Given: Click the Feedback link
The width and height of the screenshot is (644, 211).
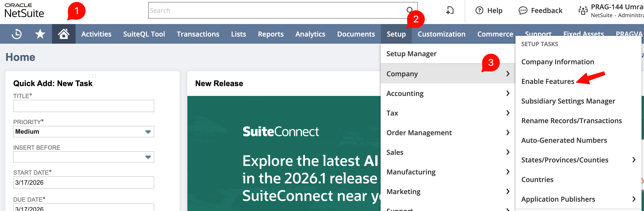Looking at the screenshot, I should click(546, 11).
